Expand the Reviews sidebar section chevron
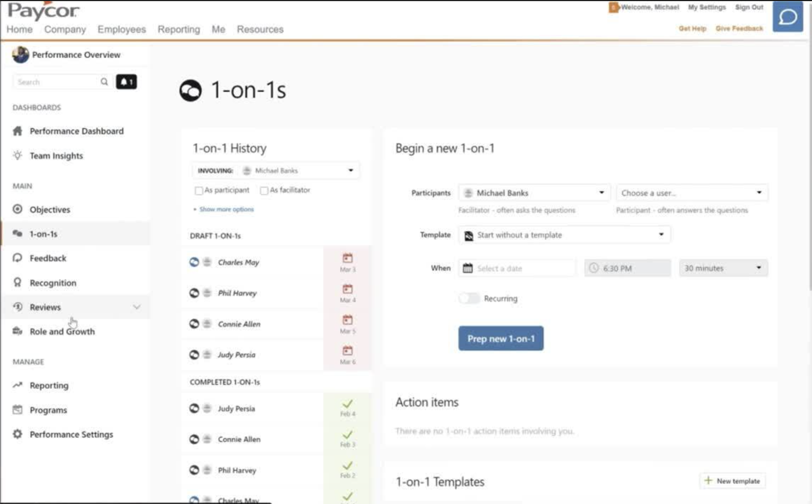The width and height of the screenshot is (812, 504). (136, 307)
